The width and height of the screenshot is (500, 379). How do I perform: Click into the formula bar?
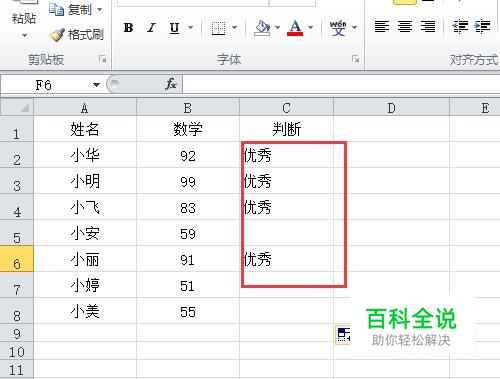pyautogui.click(x=341, y=84)
